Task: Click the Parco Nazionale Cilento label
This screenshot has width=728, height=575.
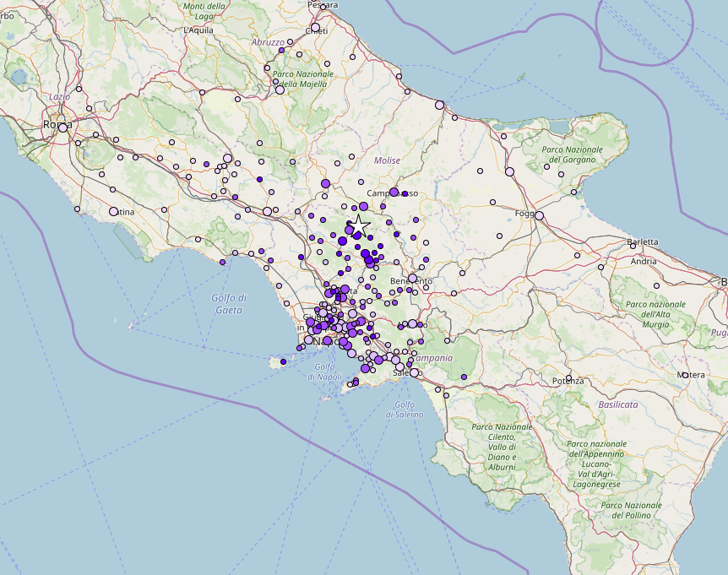Action: pyautogui.click(x=502, y=447)
